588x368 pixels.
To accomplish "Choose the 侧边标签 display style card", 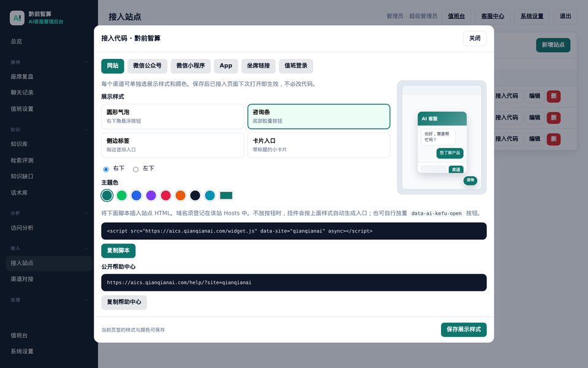I will tap(173, 145).
